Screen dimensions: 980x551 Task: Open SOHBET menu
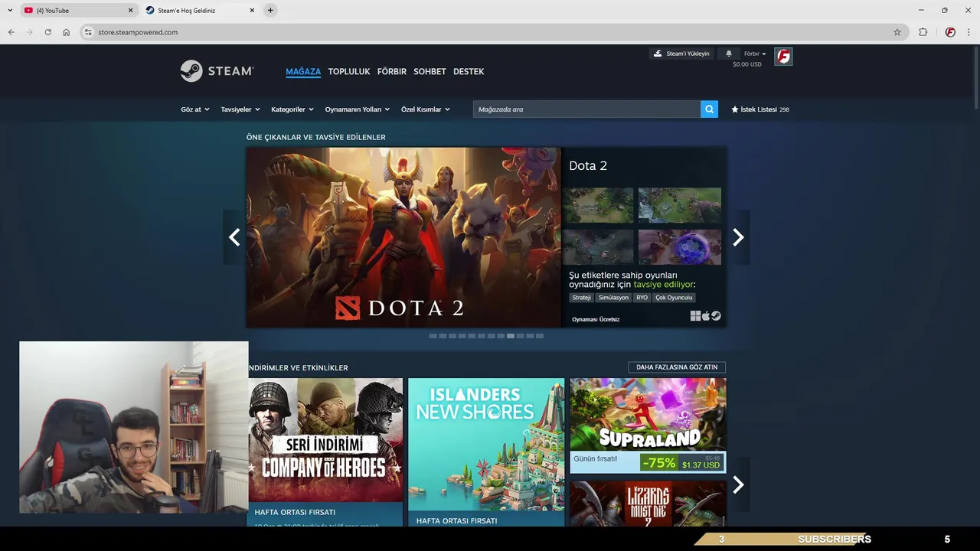coord(430,71)
